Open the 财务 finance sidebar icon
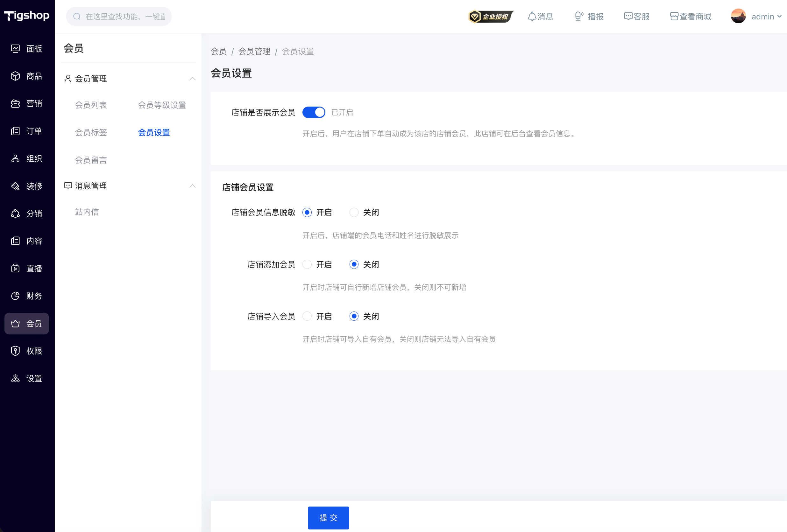787x532 pixels. [x=15, y=296]
